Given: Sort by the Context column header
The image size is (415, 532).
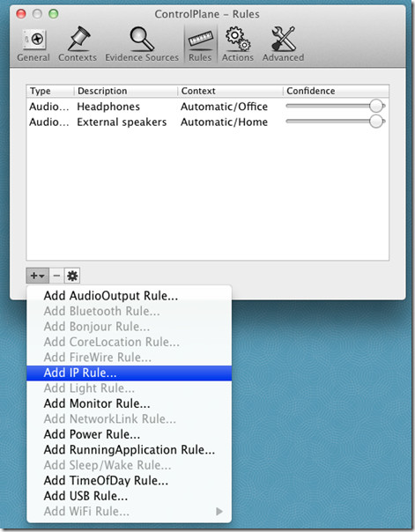Looking at the screenshot, I should point(230,91).
